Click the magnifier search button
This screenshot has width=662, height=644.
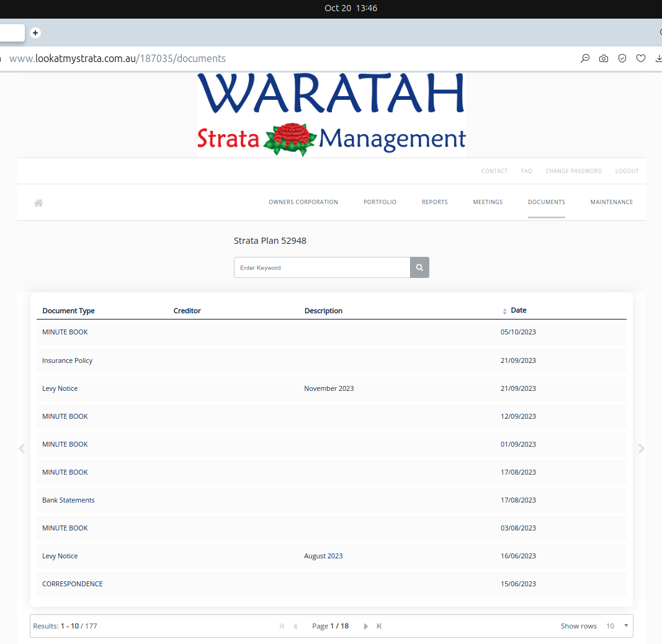coord(419,267)
